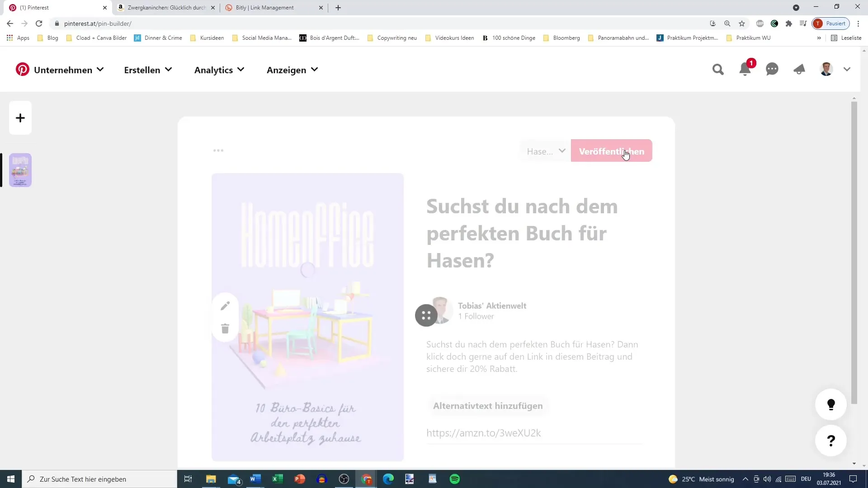The width and height of the screenshot is (868, 488).
Task: Edit the pin image with pencil icon
Action: (225, 306)
